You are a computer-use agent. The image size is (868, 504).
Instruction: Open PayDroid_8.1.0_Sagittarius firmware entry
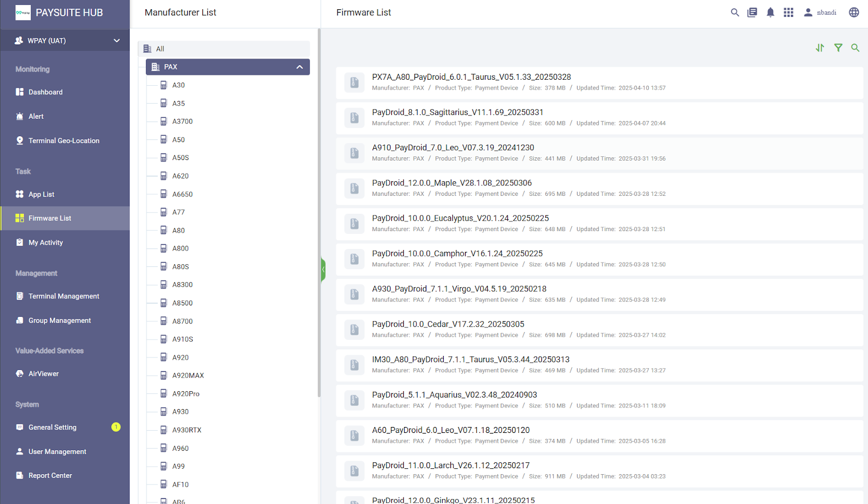(599, 118)
